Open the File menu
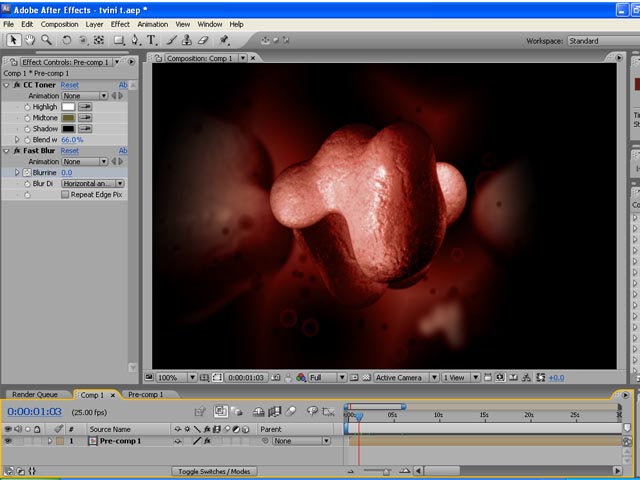This screenshot has width=640, height=480. tap(9, 24)
